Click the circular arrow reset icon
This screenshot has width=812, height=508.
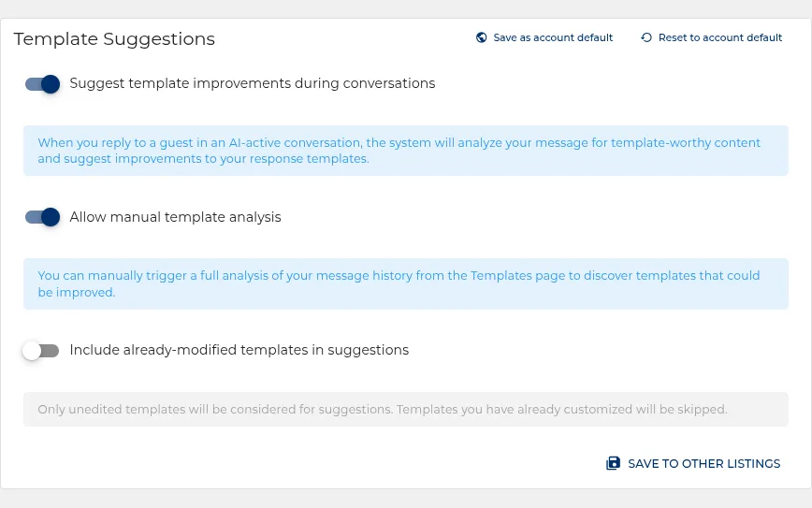point(646,37)
